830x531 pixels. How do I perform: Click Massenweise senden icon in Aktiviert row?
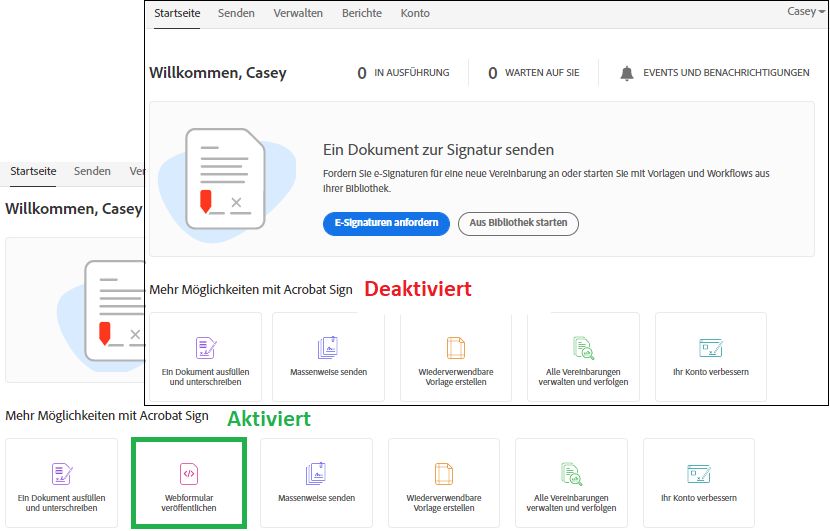pos(317,474)
